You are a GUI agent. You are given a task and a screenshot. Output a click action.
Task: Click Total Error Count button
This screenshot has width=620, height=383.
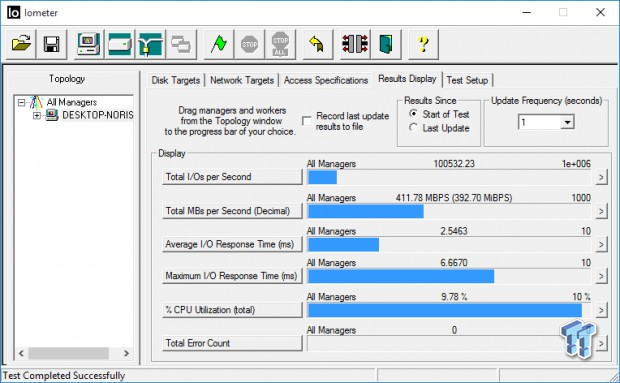coord(232,343)
